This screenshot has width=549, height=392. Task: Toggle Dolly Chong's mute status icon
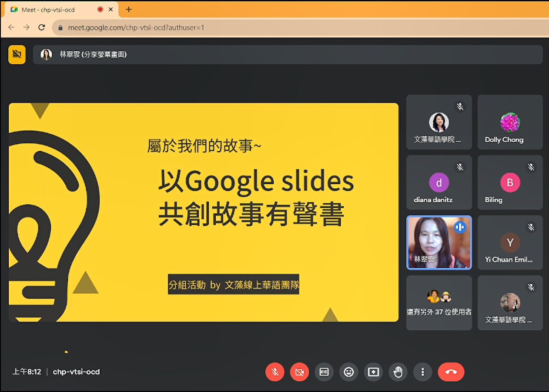point(531,106)
